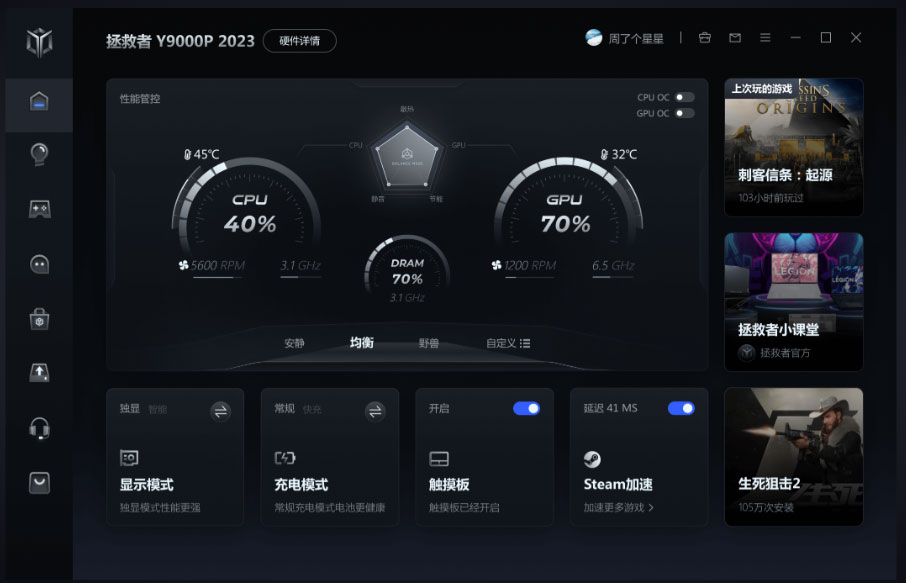Image resolution: width=906 pixels, height=583 pixels.
Task: Click the pentagon balance mode emblem
Action: coord(407,156)
